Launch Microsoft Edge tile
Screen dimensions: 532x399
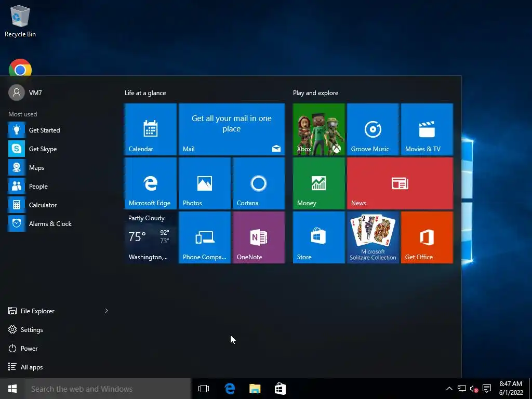point(150,183)
